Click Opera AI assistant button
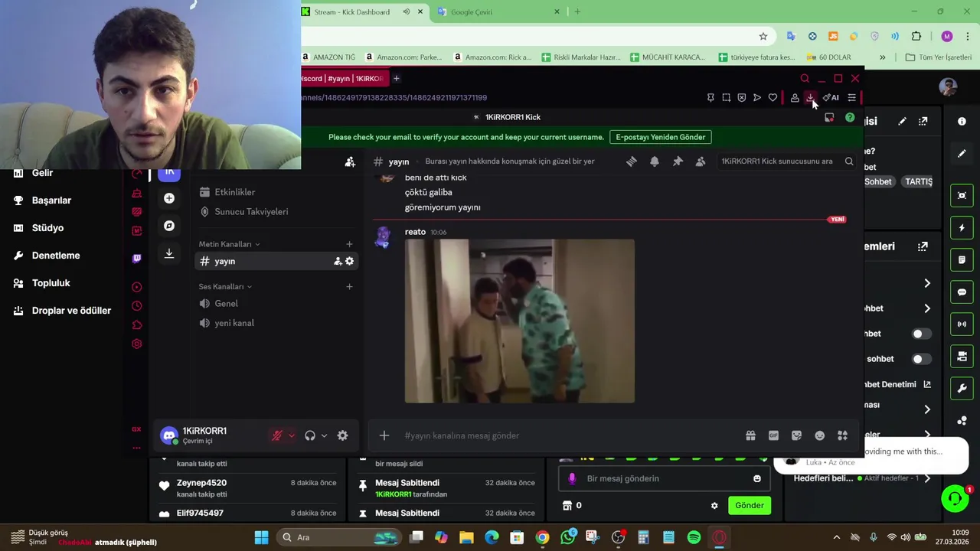 (831, 98)
